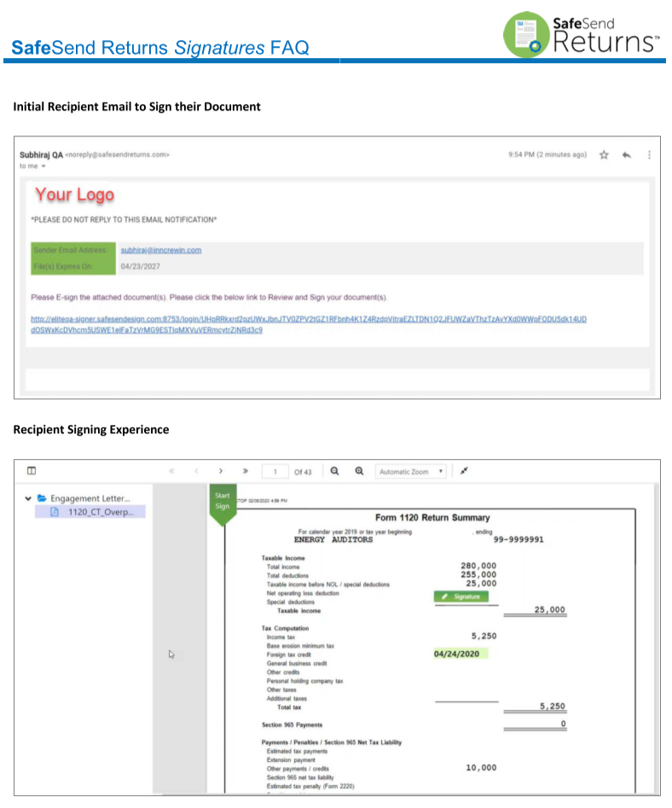Screen dimensions: 672x808
Task: Jump to last page of document
Action: pos(245,471)
